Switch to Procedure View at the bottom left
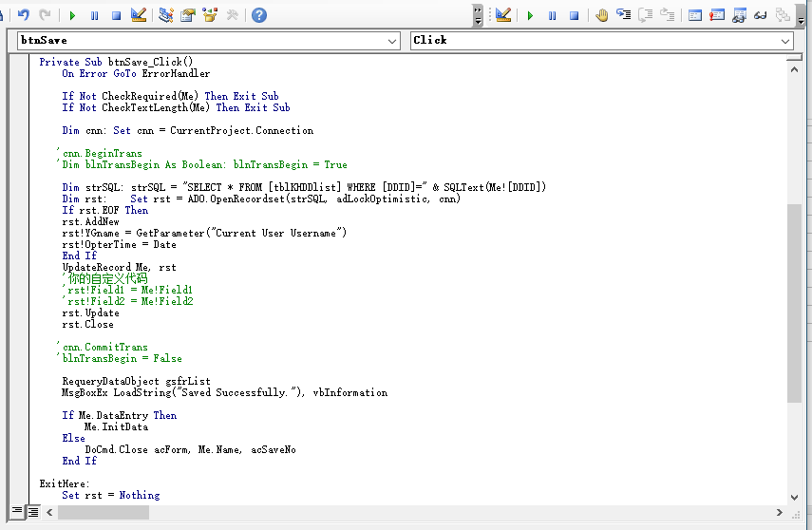Screen dimensions: 812x530 coord(17,512)
